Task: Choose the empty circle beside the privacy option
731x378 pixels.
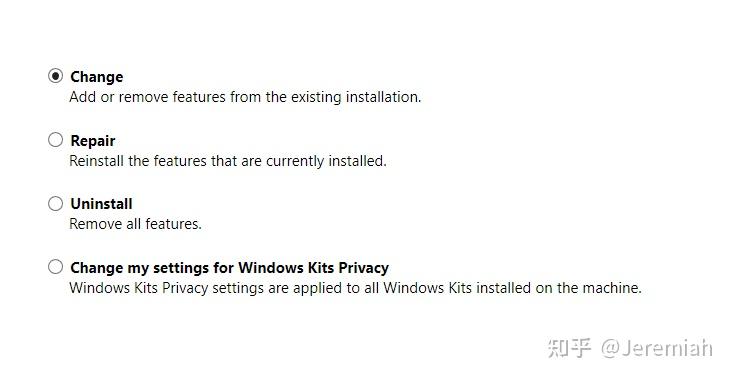Action: tap(55, 267)
